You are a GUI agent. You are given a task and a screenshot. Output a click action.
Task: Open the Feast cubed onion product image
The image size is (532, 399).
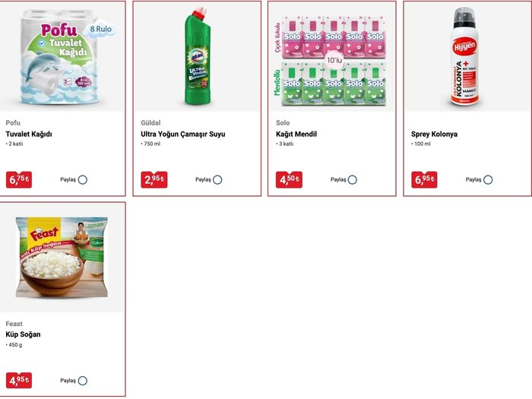coord(62,258)
